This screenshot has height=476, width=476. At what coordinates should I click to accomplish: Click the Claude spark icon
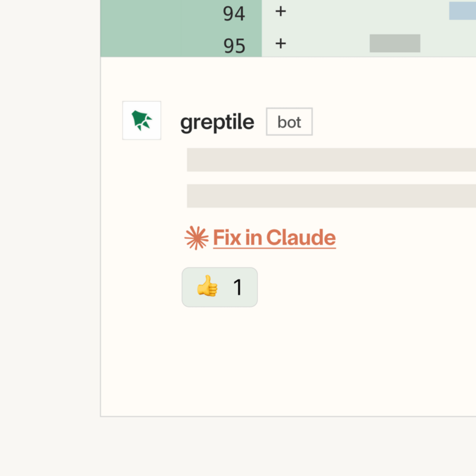pos(197,238)
